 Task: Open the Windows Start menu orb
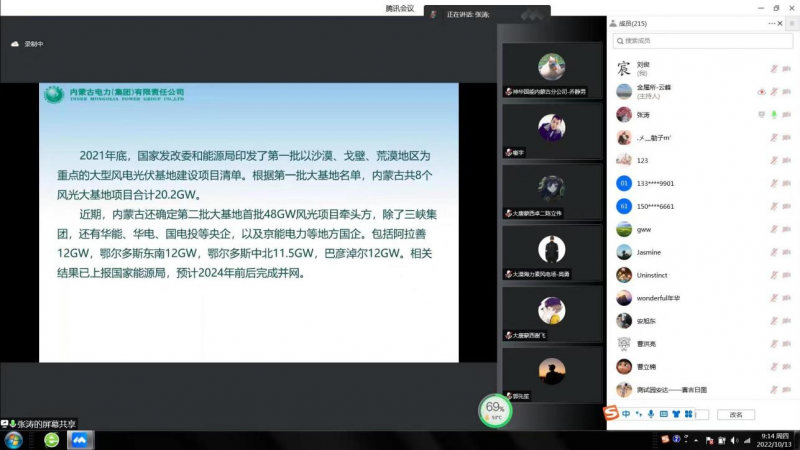pyautogui.click(x=13, y=440)
